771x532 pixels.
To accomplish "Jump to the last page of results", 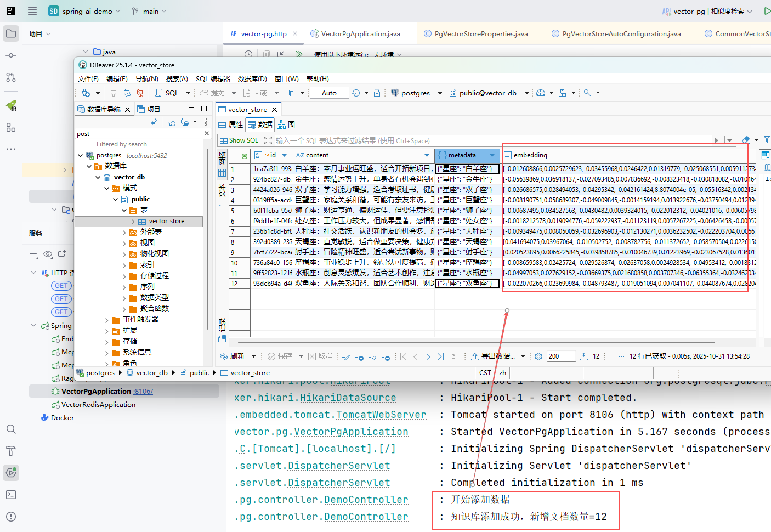I will 440,356.
